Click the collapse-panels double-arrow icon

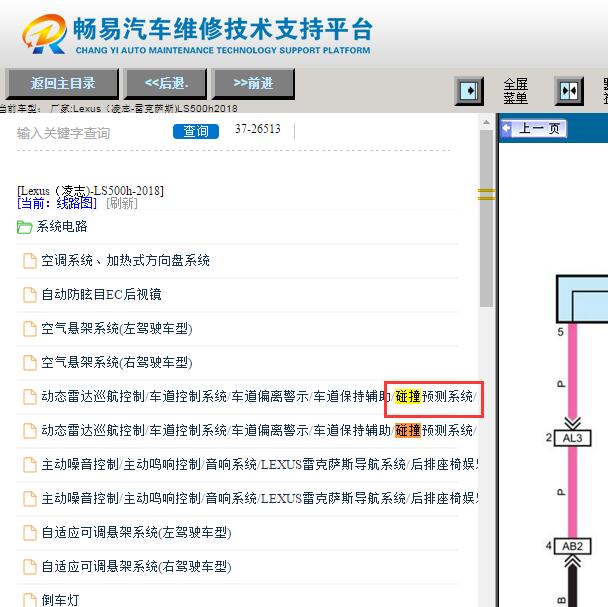click(x=569, y=91)
